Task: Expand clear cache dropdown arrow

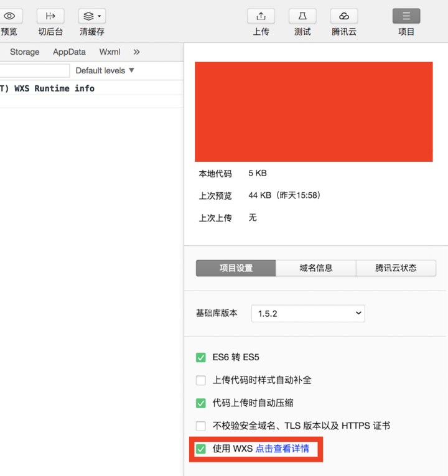Action: click(100, 16)
